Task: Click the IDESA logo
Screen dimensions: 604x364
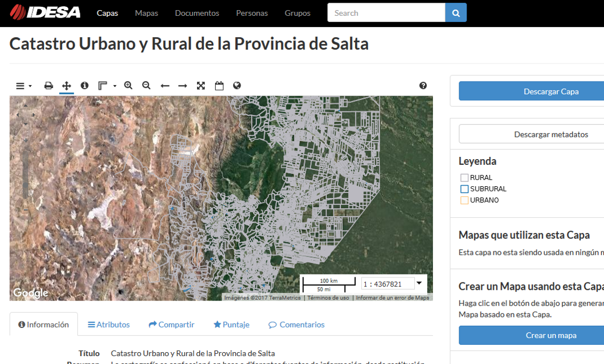Action: coord(45,12)
